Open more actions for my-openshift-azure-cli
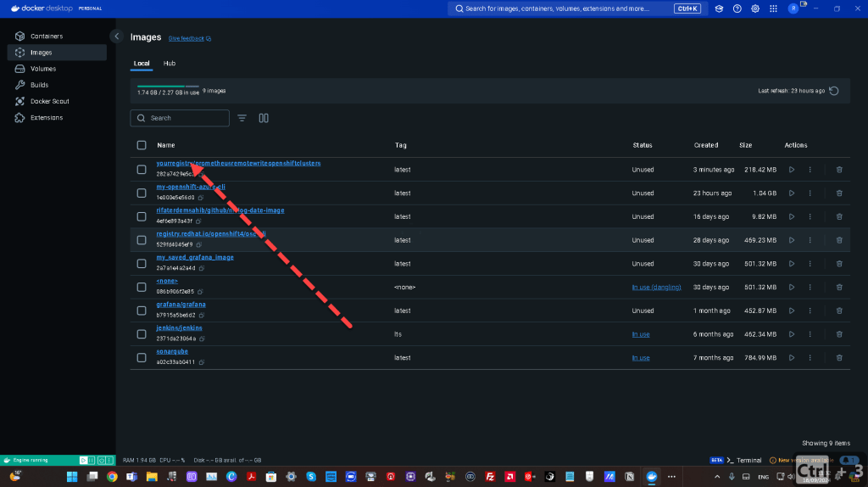Viewport: 868px width, 487px height. pos(810,193)
